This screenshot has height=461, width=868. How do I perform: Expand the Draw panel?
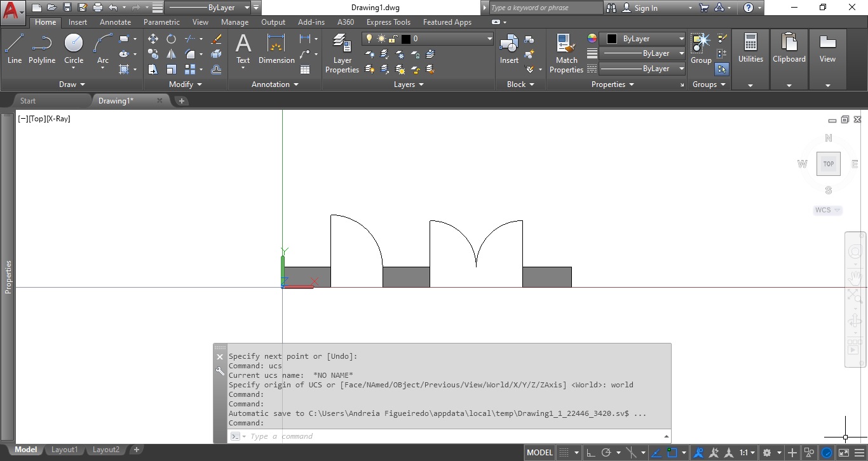coord(72,84)
